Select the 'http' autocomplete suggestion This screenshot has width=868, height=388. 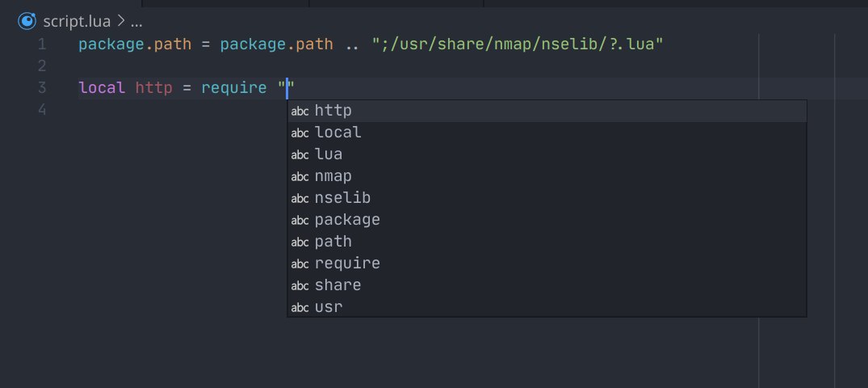click(x=547, y=111)
